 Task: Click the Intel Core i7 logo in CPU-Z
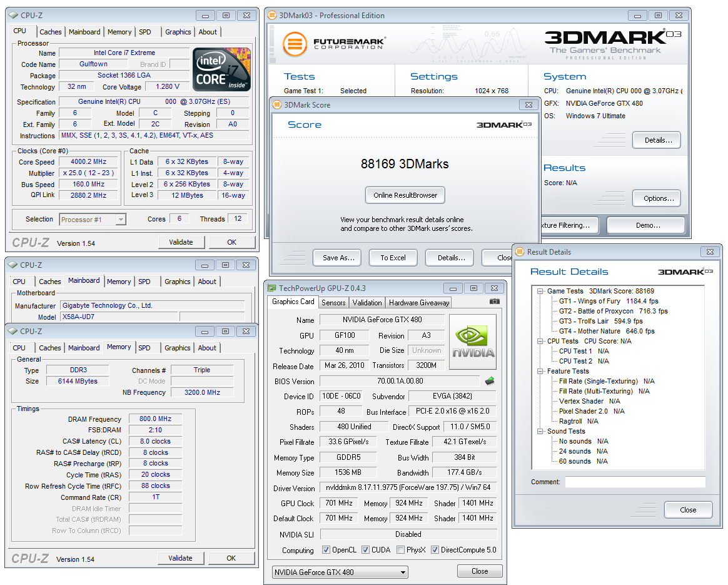click(x=221, y=69)
